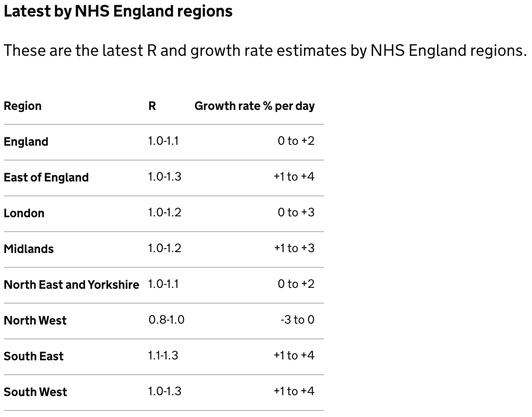Viewport: 532px width, 417px height.
Task: Select the R value 1.1-1.3 for South East
Action: (163, 355)
